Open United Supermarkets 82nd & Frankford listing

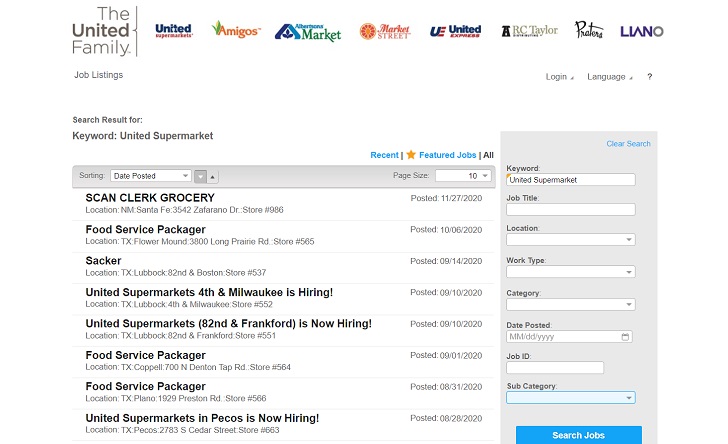coord(228,323)
